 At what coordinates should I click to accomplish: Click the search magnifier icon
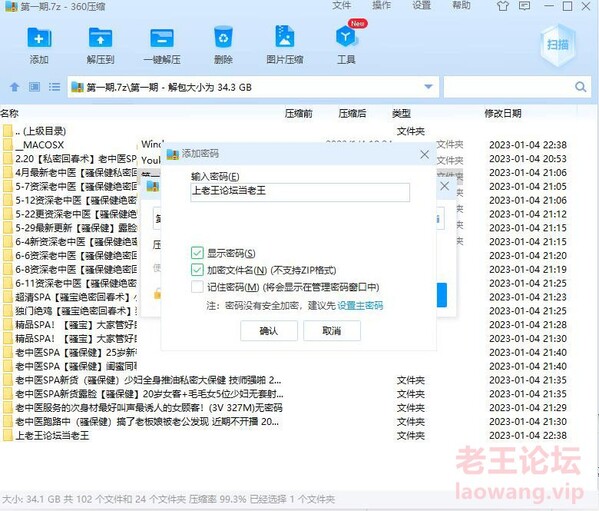(x=581, y=87)
